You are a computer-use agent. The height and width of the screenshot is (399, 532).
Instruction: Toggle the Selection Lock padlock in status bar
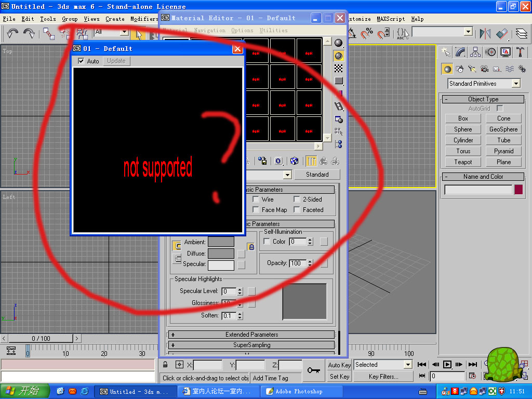tap(165, 365)
